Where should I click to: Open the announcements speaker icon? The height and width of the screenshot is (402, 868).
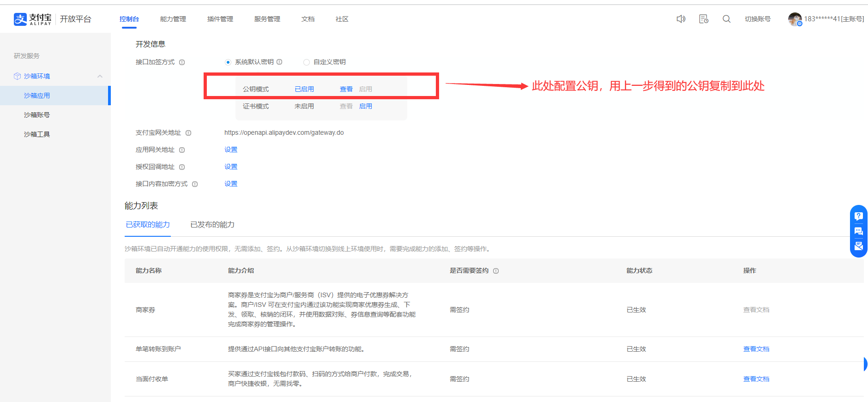tap(681, 19)
